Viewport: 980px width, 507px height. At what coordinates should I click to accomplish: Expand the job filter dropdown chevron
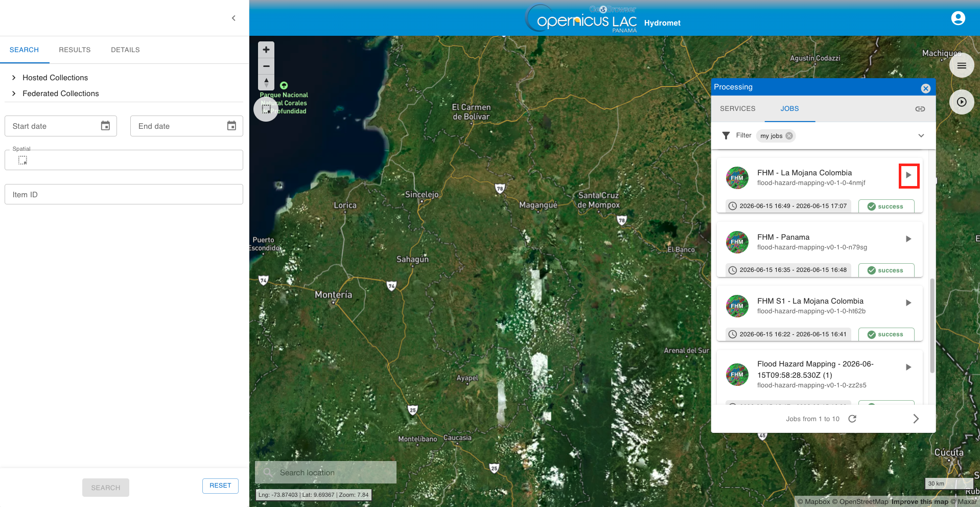click(x=921, y=135)
